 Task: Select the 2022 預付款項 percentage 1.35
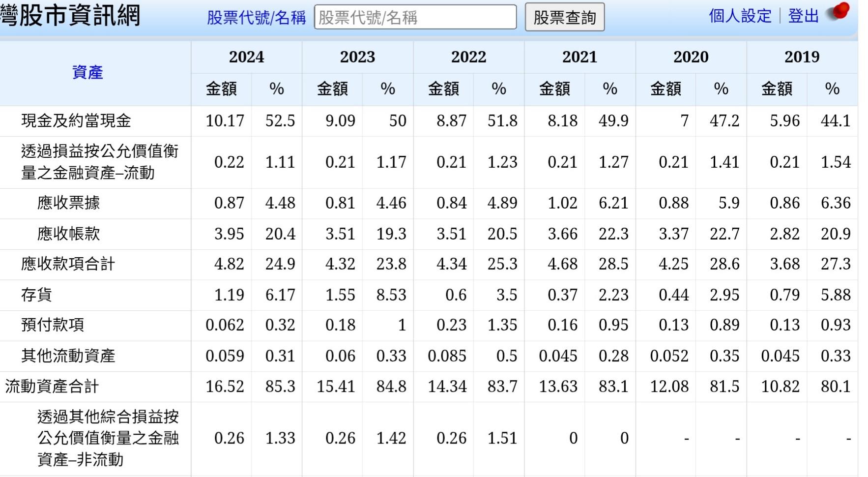click(x=502, y=325)
